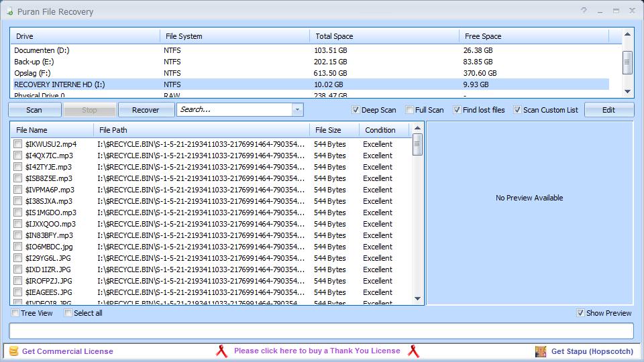
Task: Click the file list scroll-up arrow
Action: click(417, 128)
